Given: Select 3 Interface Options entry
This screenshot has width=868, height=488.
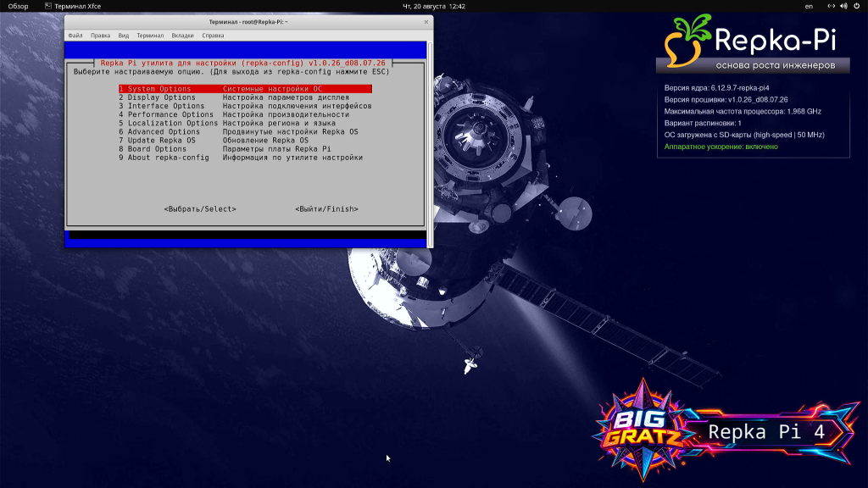Looking at the screenshot, I should coord(245,106).
